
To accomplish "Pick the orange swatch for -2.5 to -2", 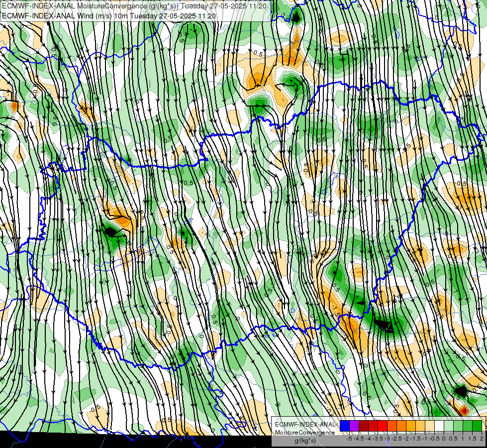I will point(401,426).
